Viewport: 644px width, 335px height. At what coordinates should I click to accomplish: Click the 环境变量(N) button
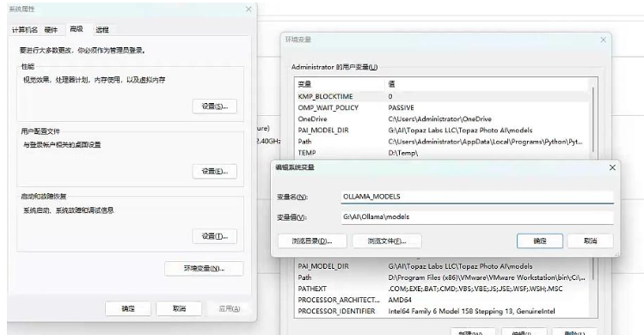click(x=204, y=269)
